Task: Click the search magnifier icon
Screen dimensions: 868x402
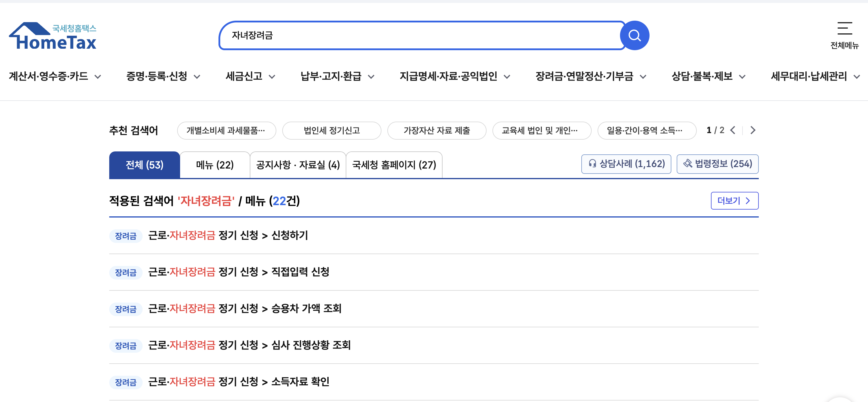Action: click(x=635, y=35)
